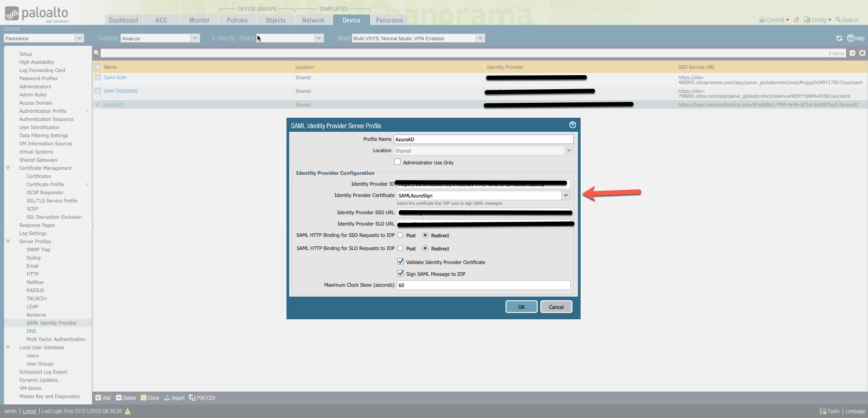Clear the filter with the red X icon

tap(862, 53)
